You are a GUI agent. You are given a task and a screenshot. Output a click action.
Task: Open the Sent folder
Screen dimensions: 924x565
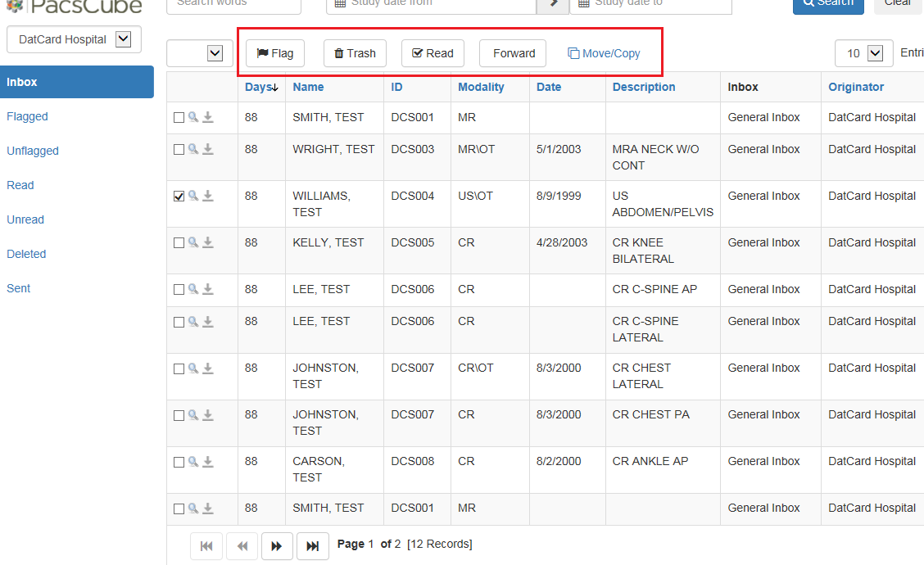click(18, 289)
